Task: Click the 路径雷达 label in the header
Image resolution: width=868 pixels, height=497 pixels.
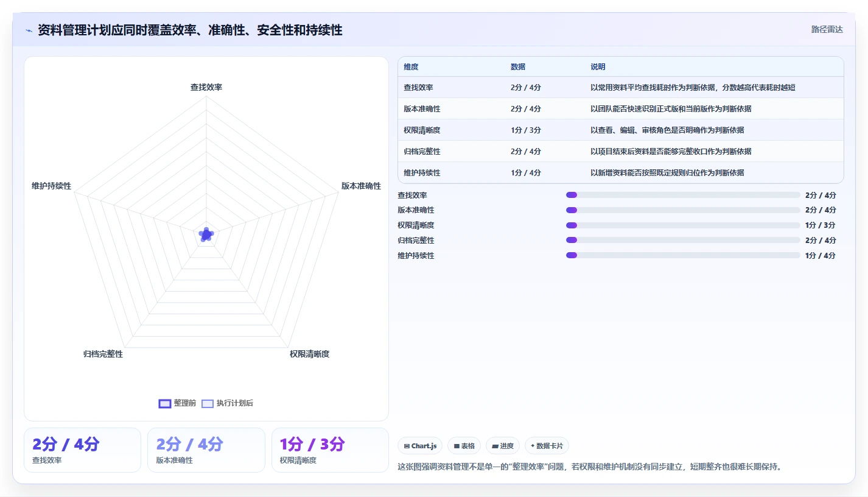Action: 827,29
